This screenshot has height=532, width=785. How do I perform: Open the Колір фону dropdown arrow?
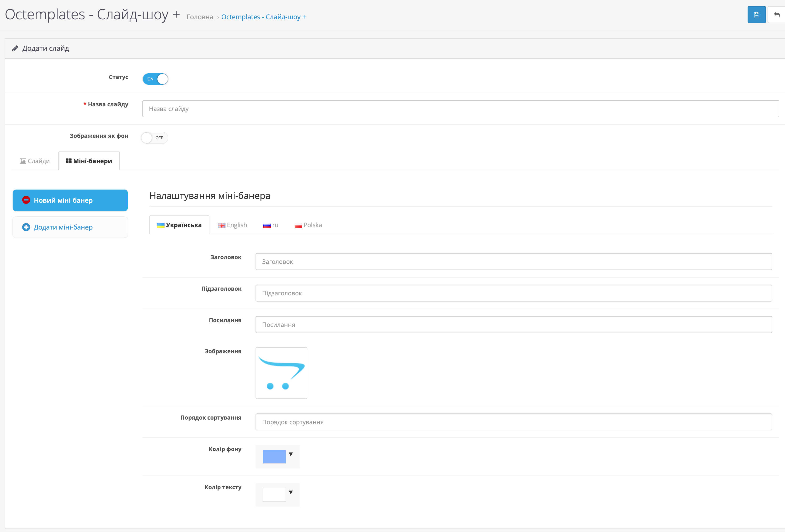[291, 454]
